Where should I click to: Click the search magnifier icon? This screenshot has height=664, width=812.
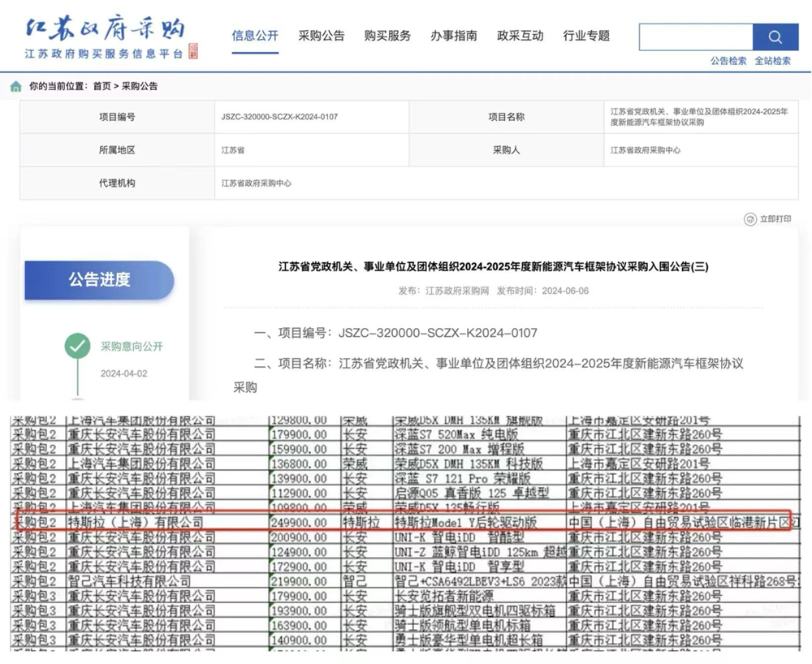(x=775, y=37)
